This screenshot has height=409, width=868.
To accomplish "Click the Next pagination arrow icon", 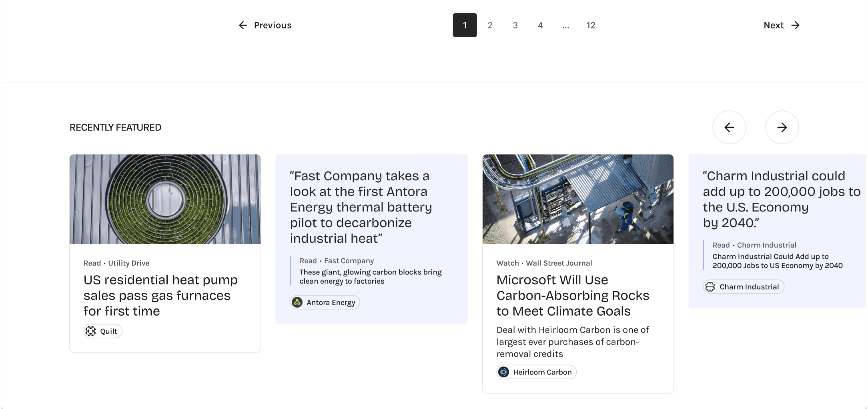I will coord(796,25).
